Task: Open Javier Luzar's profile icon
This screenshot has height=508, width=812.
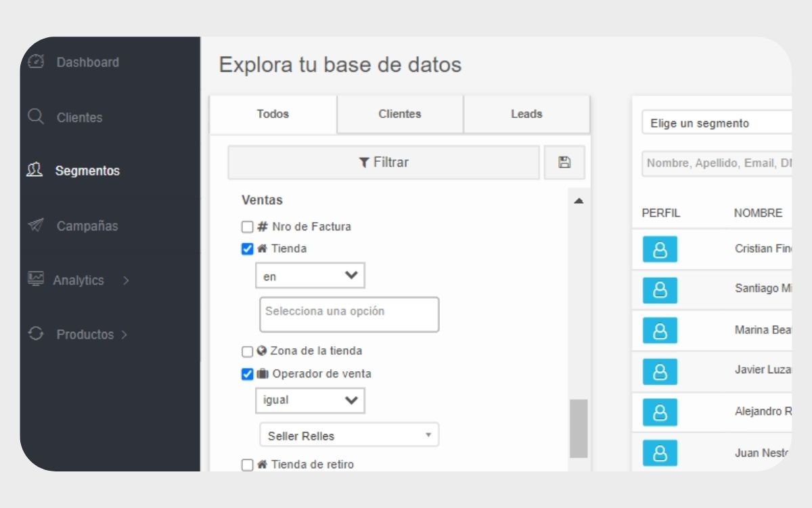Action: [x=660, y=371]
